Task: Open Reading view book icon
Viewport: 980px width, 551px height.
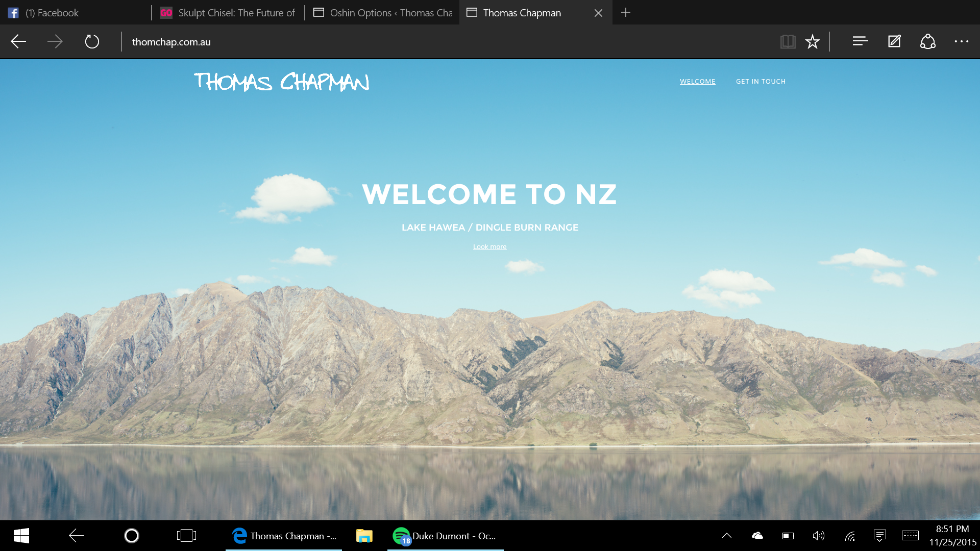Action: click(x=788, y=42)
